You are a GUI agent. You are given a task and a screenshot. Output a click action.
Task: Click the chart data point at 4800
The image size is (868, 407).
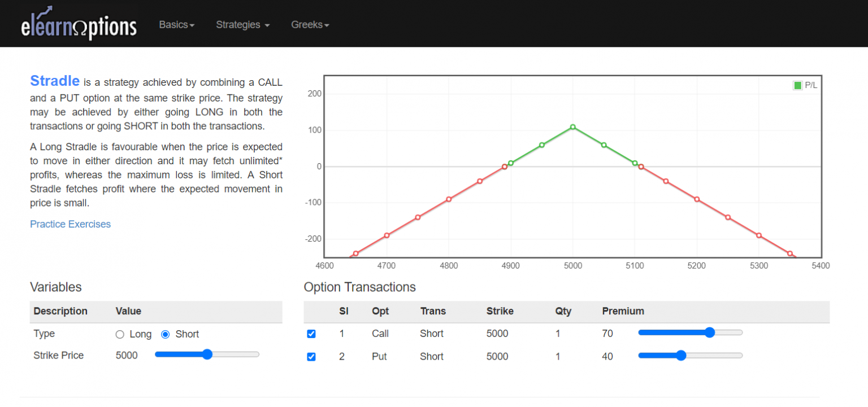pos(449,199)
